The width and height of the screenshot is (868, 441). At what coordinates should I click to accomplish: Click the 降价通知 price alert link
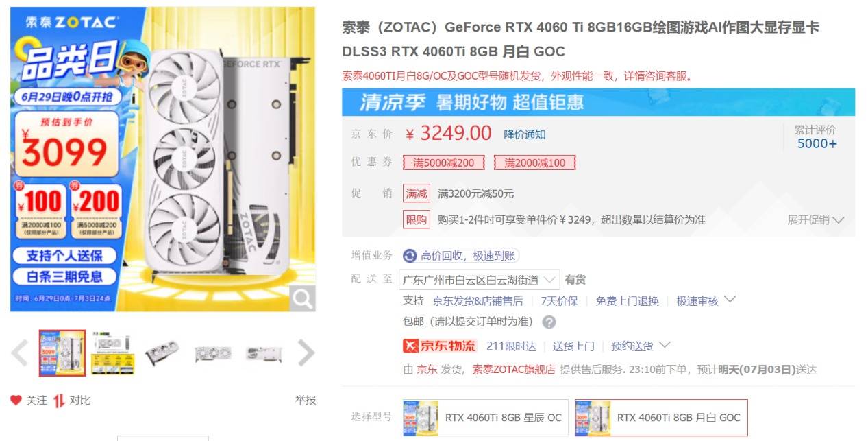pos(525,134)
